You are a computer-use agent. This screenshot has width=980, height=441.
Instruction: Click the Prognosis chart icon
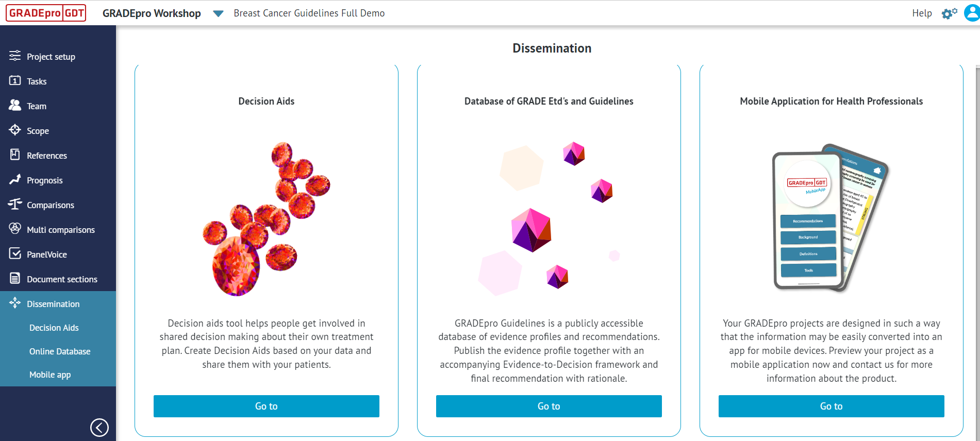pos(14,180)
